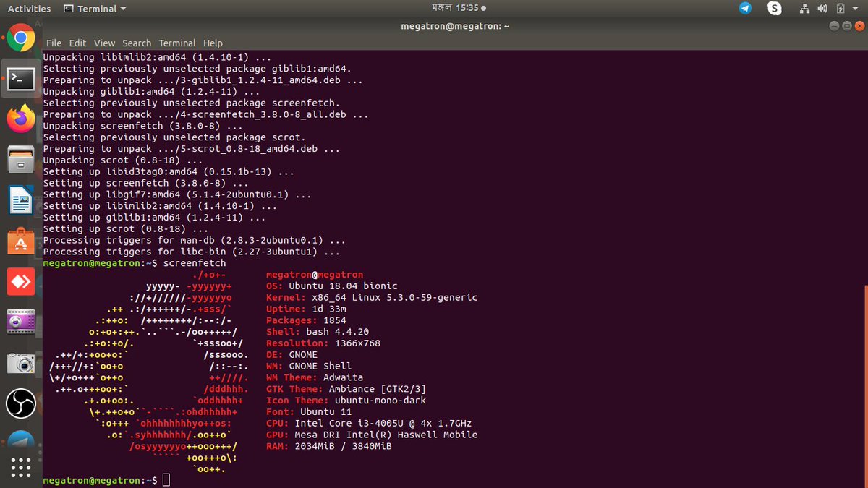868x488 pixels.
Task: Open the Search menu in Terminal
Action: pyautogui.click(x=137, y=43)
